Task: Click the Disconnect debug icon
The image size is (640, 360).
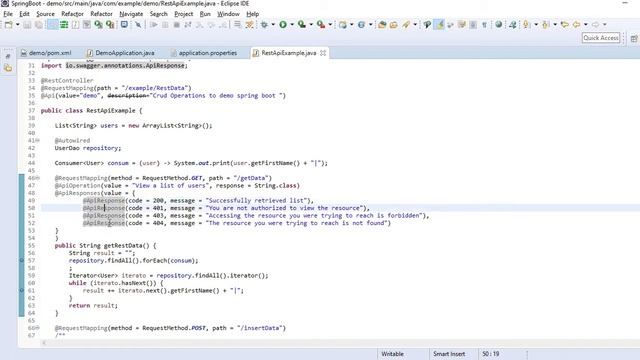Action: (188, 25)
